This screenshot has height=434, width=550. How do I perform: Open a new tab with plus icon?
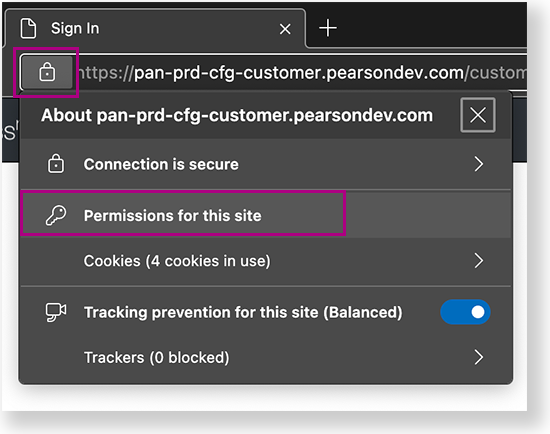(328, 28)
